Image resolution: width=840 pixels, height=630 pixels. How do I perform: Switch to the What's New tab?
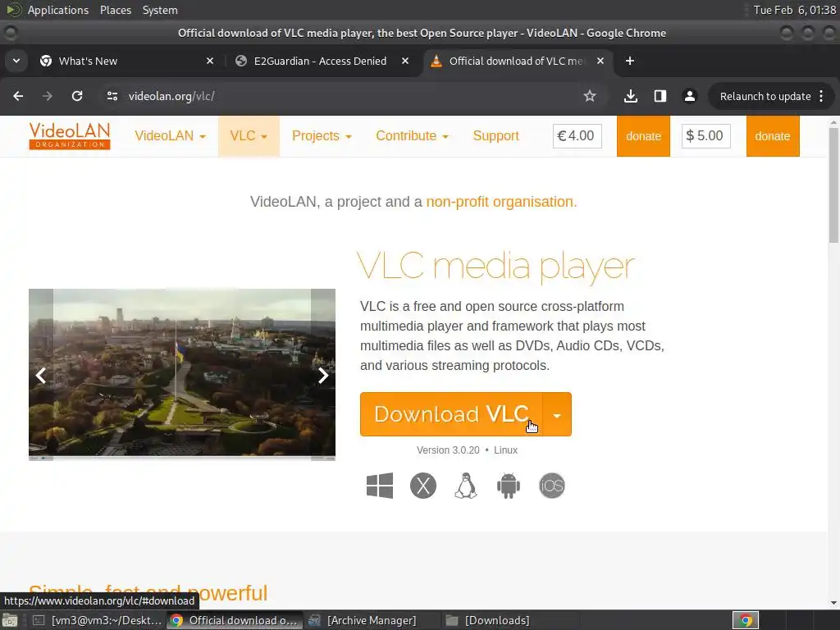[x=126, y=61]
